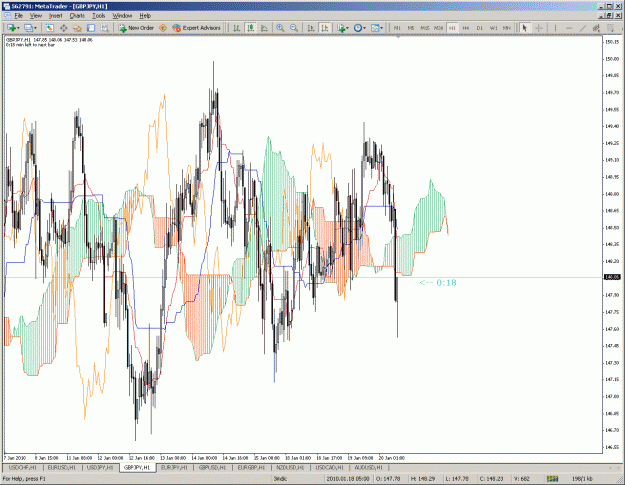Select the Horizontal Line drawing tool
Viewport: 625px width, 485px height.
569,28
